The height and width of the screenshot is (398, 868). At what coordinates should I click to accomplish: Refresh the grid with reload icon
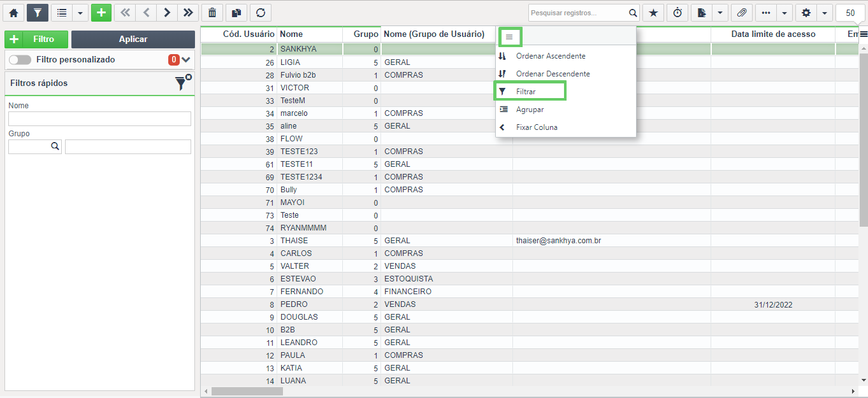click(260, 13)
